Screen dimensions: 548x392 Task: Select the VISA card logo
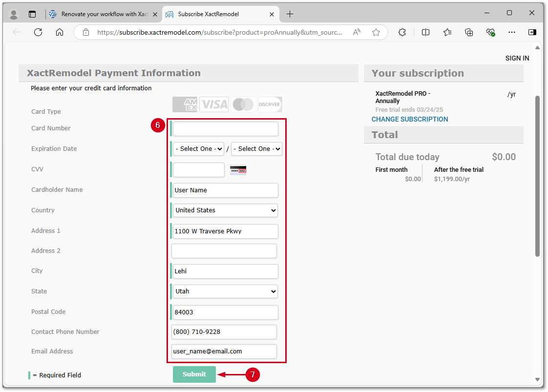214,104
